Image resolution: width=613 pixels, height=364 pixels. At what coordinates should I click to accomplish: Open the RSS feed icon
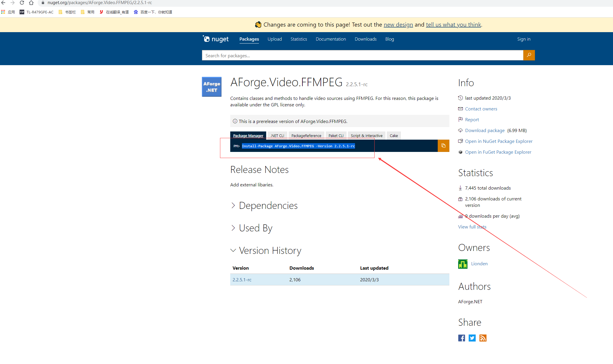483,338
